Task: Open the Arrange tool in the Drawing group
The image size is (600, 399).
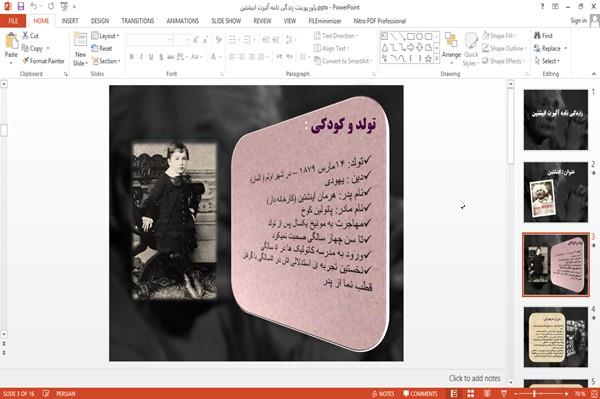Action: point(451,47)
